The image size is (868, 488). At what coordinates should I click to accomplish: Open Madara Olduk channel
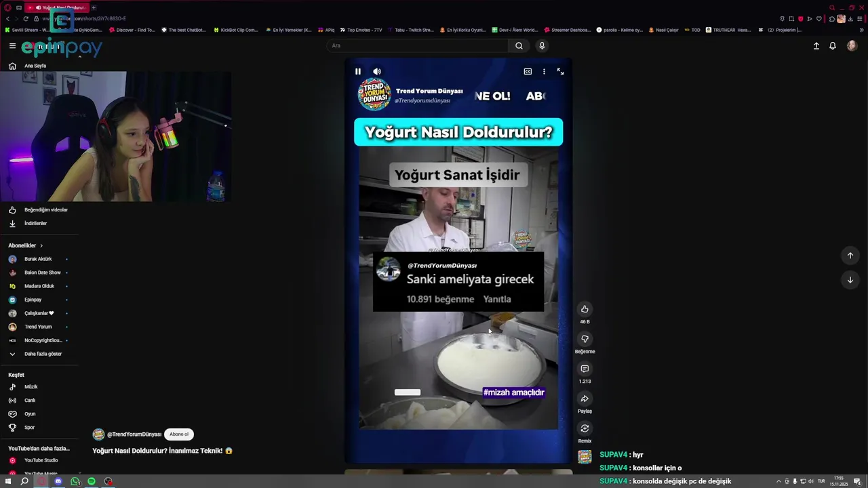click(39, 286)
